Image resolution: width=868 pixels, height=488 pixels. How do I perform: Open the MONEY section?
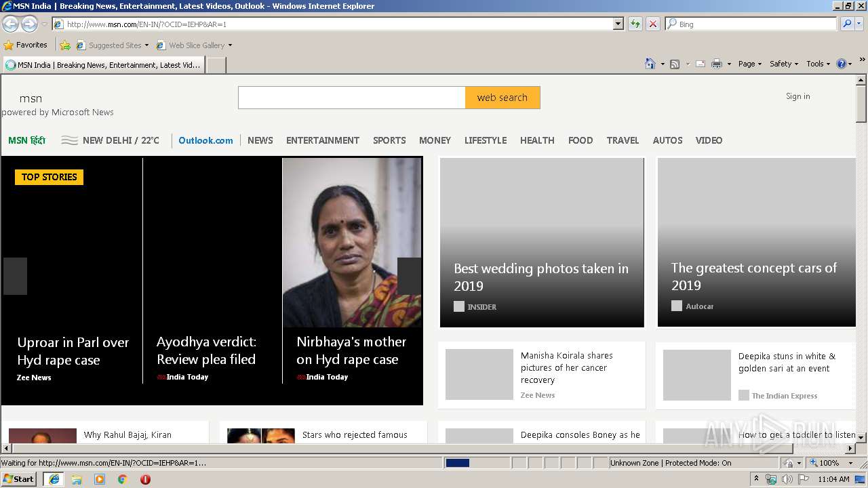pyautogui.click(x=435, y=140)
